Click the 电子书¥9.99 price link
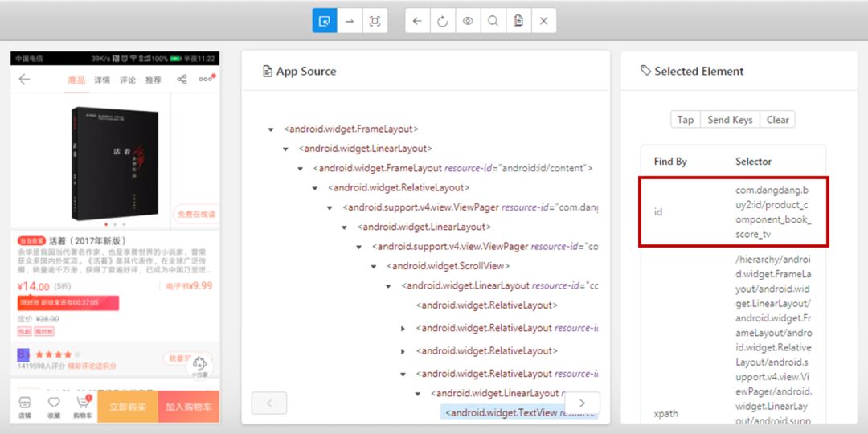 [x=189, y=286]
